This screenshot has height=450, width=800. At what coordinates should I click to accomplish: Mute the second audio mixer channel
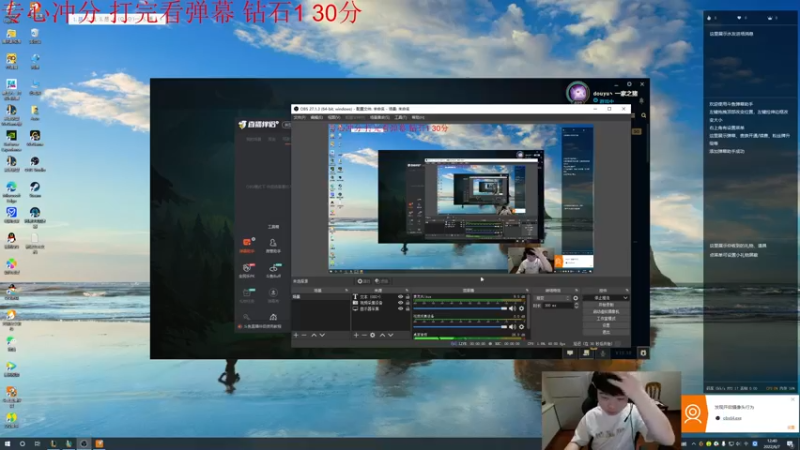pos(512,327)
